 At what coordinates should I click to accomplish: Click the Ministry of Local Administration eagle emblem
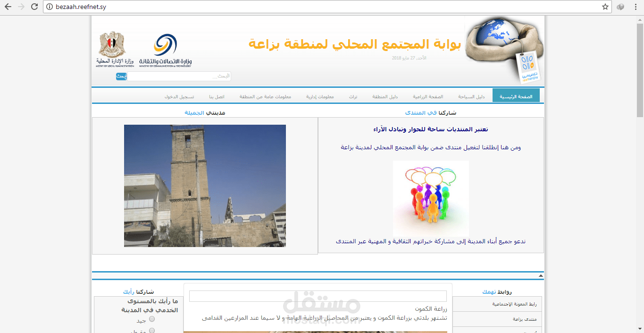tap(115, 50)
